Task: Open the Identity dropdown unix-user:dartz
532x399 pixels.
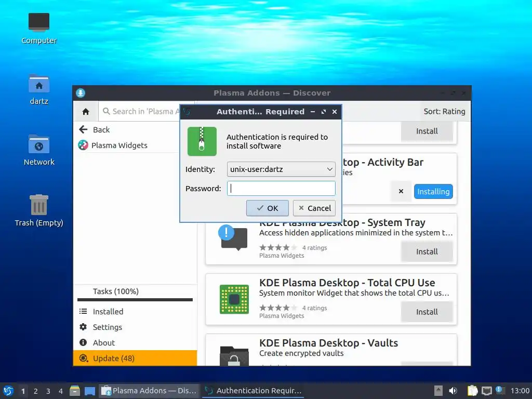Action: (281, 169)
